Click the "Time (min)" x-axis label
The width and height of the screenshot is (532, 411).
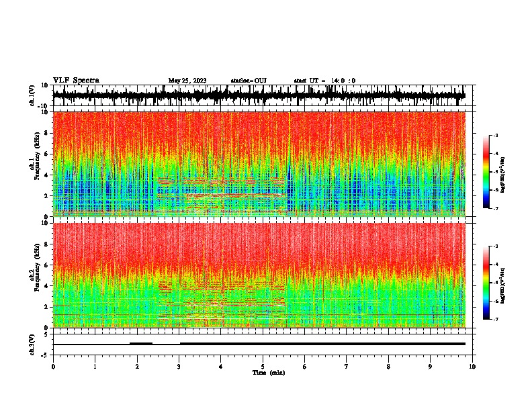coord(269,373)
